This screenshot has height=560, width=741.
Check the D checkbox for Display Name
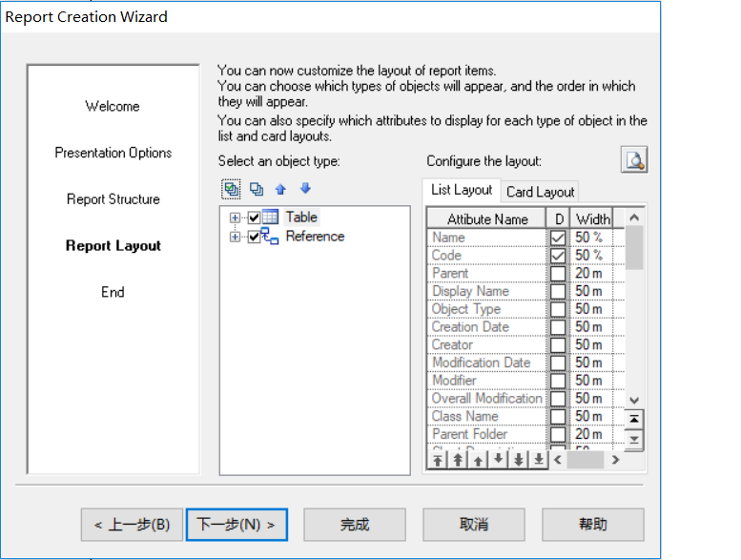coord(558,291)
